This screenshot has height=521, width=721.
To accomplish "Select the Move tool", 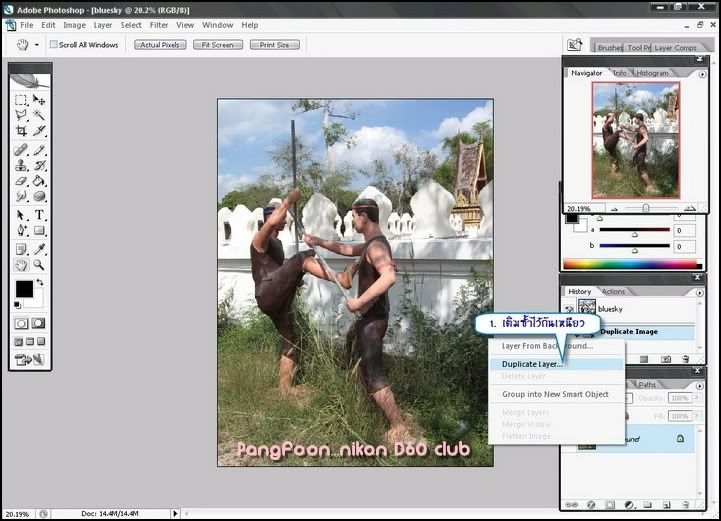I will [39, 100].
